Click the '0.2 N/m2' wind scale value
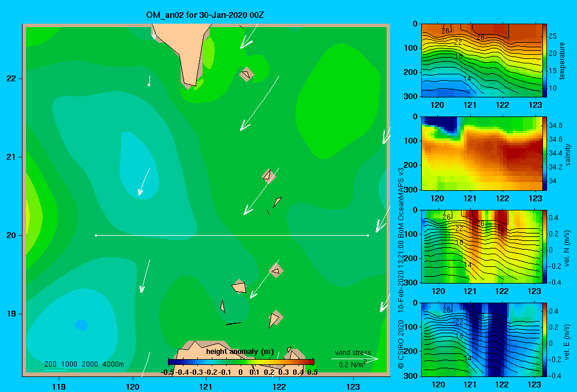Screen dimensions: 577x392 pyautogui.click(x=353, y=364)
